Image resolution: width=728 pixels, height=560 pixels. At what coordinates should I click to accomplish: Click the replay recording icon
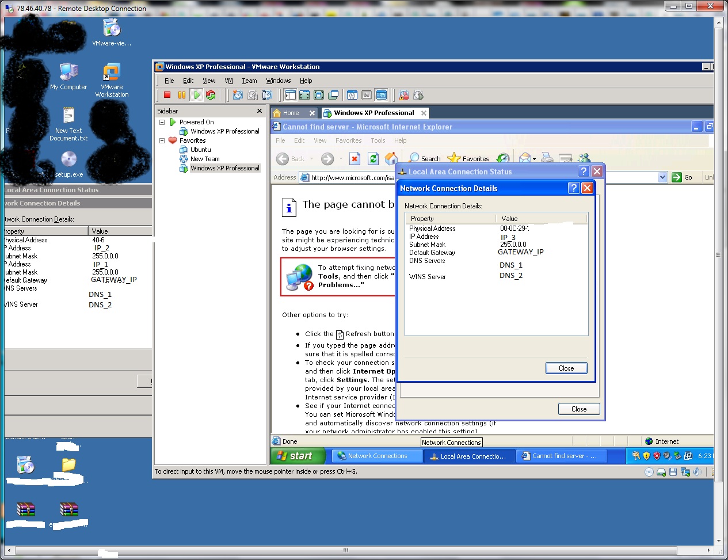(418, 95)
